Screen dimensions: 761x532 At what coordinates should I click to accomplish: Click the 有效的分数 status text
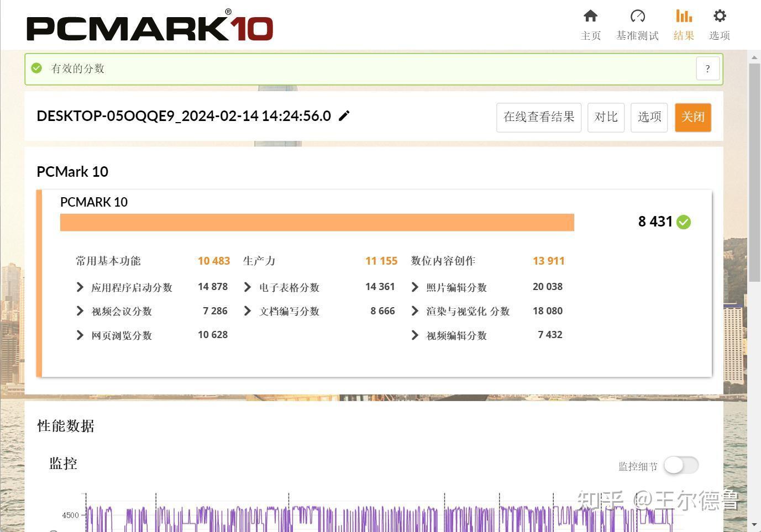pos(77,69)
